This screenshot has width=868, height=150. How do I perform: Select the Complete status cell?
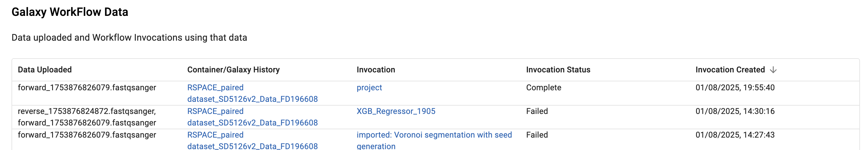[543, 88]
